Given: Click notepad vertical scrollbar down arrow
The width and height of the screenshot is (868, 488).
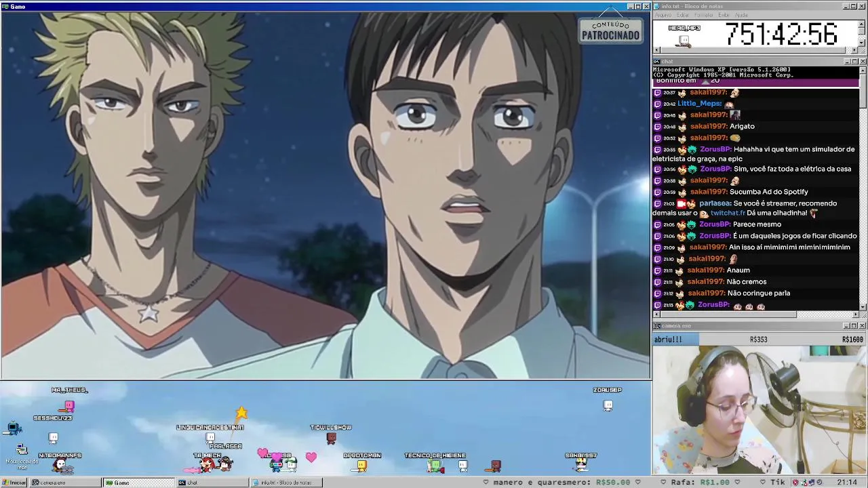Looking at the screenshot, I should click(861, 42).
